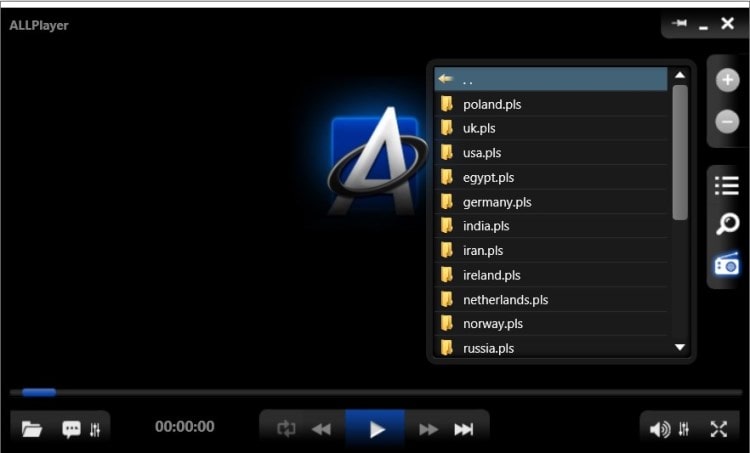This screenshot has width=750, height=453.
Task: Select netherlands.pls in the list
Action: (x=551, y=300)
